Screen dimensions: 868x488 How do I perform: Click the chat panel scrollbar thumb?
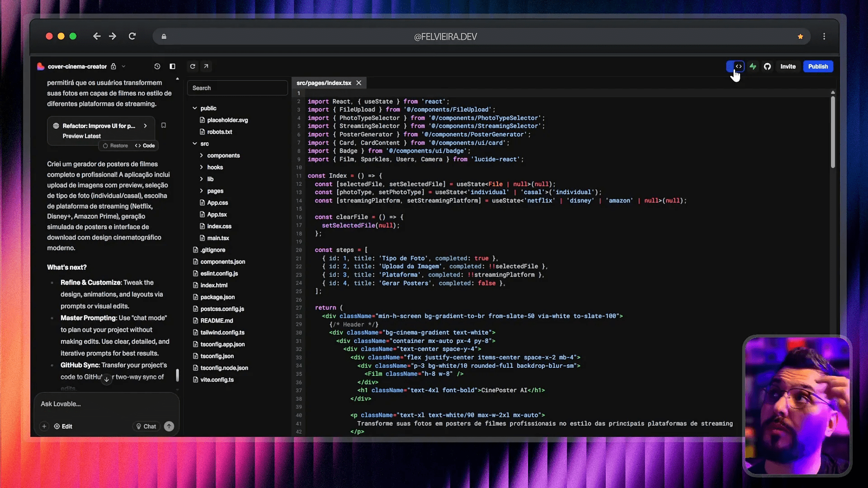(177, 375)
